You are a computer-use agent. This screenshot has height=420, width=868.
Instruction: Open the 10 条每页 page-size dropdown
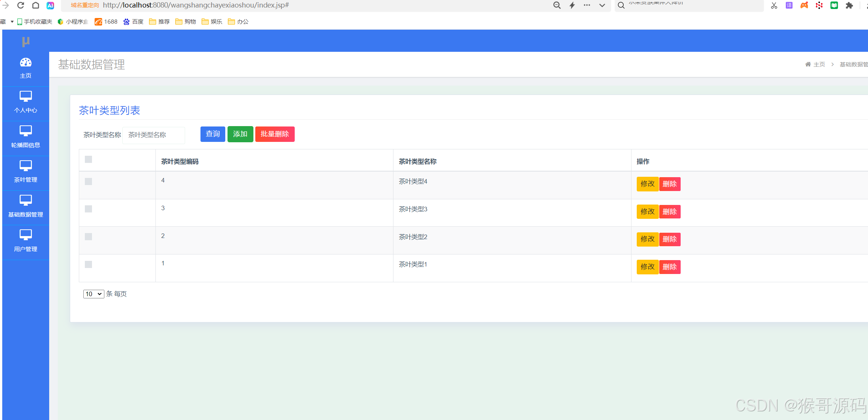click(93, 294)
